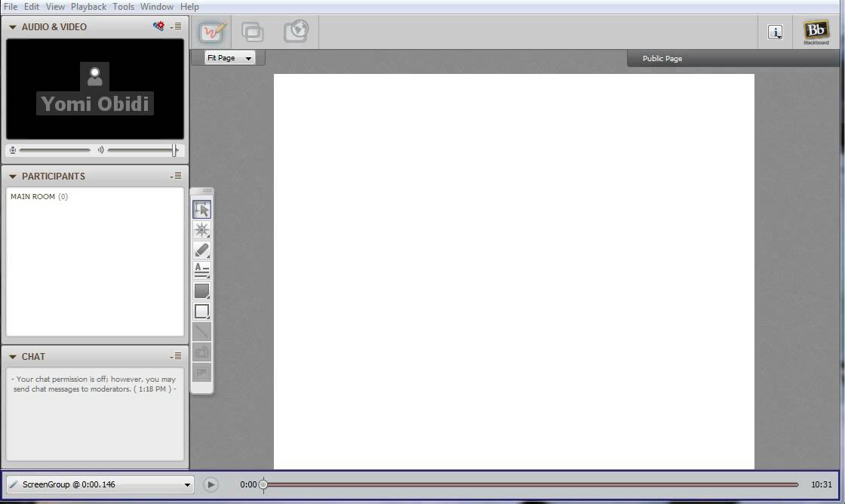Click the speaker volume icon

[100, 150]
